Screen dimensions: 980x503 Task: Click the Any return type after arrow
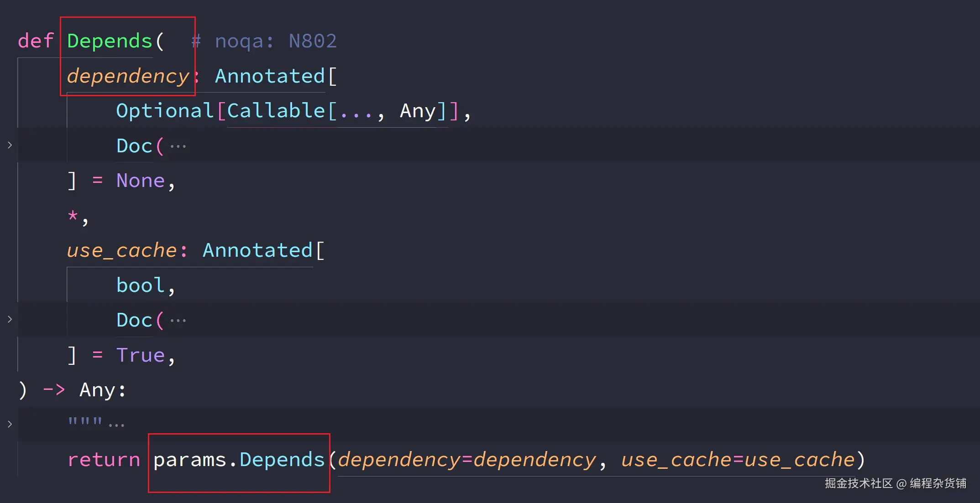coord(97,390)
